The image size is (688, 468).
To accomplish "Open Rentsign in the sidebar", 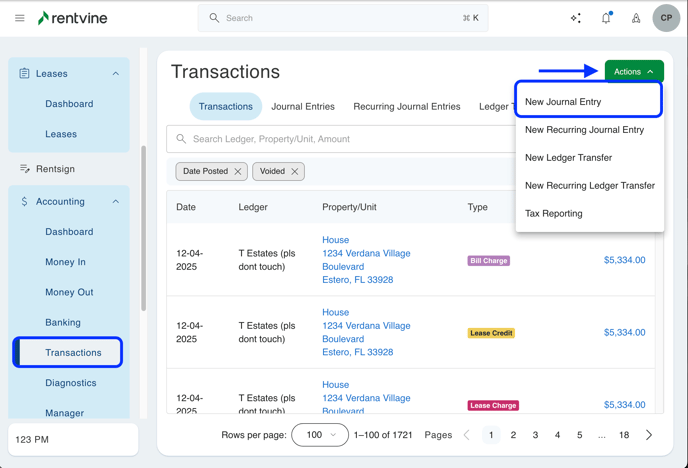I will click(x=55, y=169).
